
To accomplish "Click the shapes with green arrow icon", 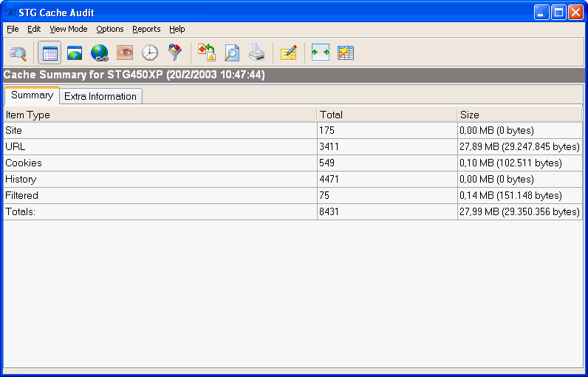I will tap(207, 52).
